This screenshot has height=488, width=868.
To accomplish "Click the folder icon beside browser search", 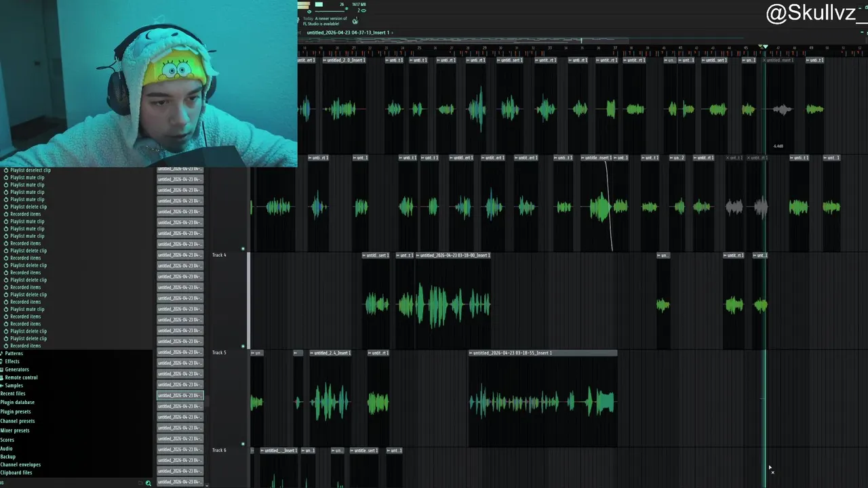I will pyautogui.click(x=140, y=483).
